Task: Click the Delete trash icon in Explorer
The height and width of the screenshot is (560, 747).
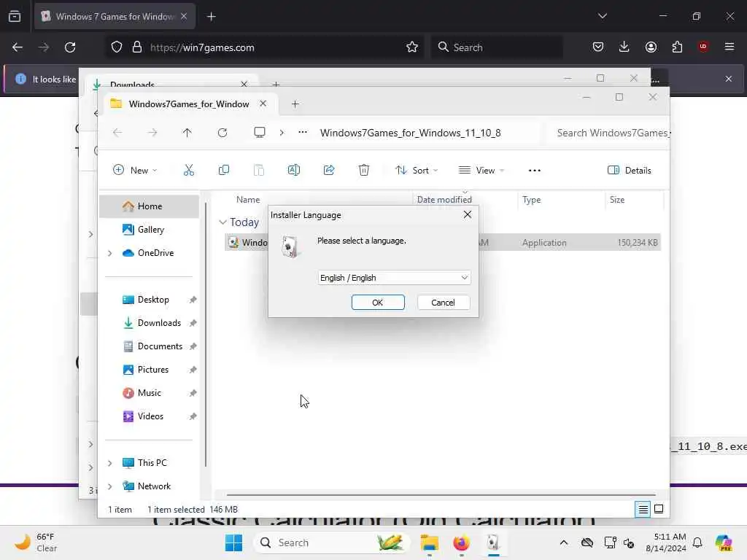Action: coord(364,170)
